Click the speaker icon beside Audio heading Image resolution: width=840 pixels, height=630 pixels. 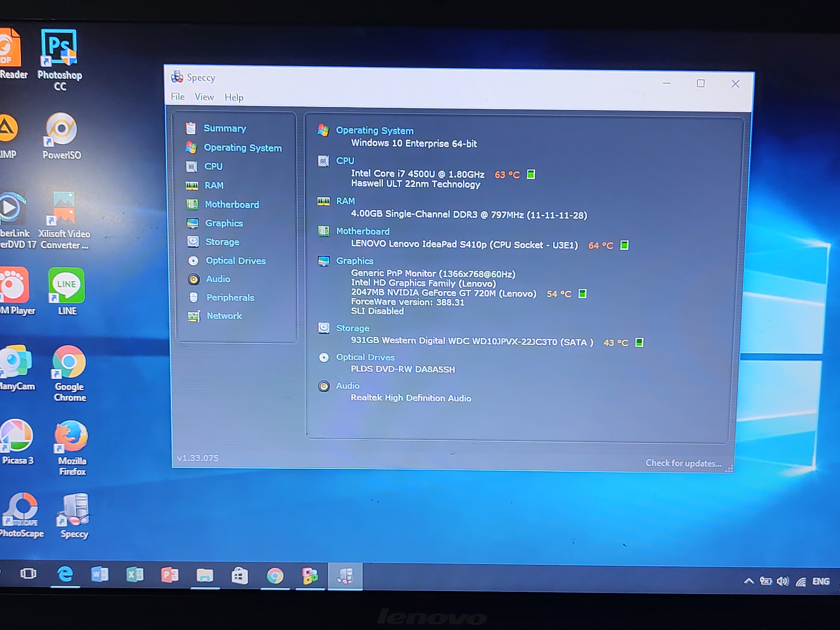pos(324,387)
